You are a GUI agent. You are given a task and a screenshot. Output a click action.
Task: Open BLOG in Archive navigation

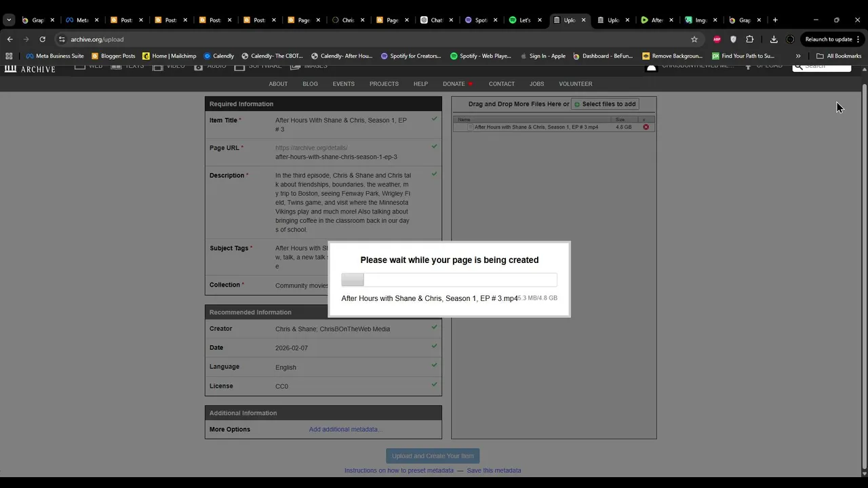coord(310,84)
